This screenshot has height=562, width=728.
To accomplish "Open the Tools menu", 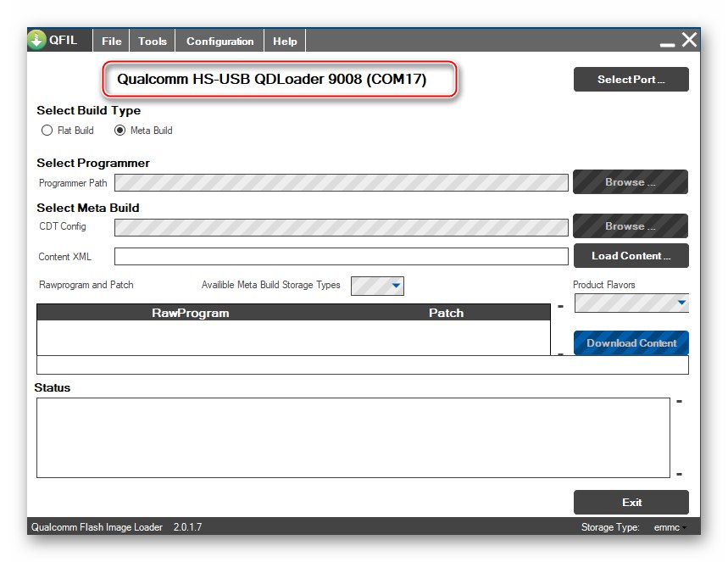I will point(153,41).
